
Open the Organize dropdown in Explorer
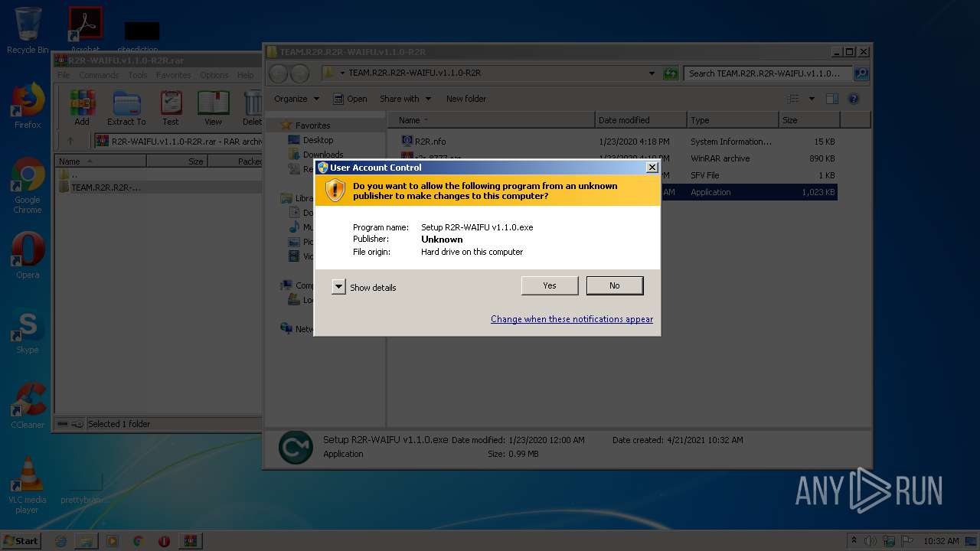click(x=296, y=99)
